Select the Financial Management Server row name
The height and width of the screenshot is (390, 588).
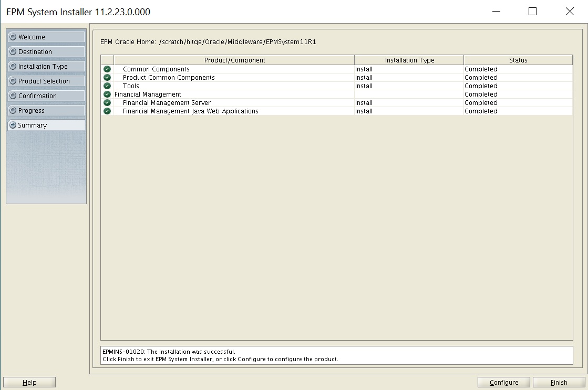pos(167,103)
